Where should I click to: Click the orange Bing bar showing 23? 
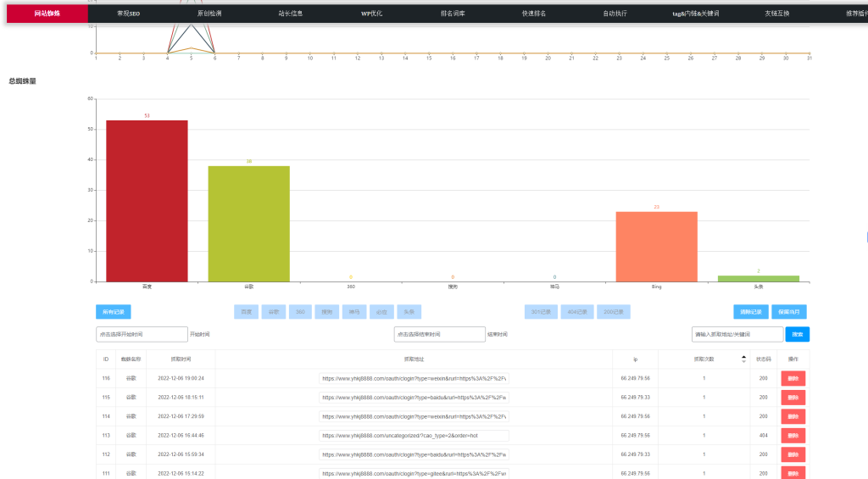pyautogui.click(x=657, y=247)
